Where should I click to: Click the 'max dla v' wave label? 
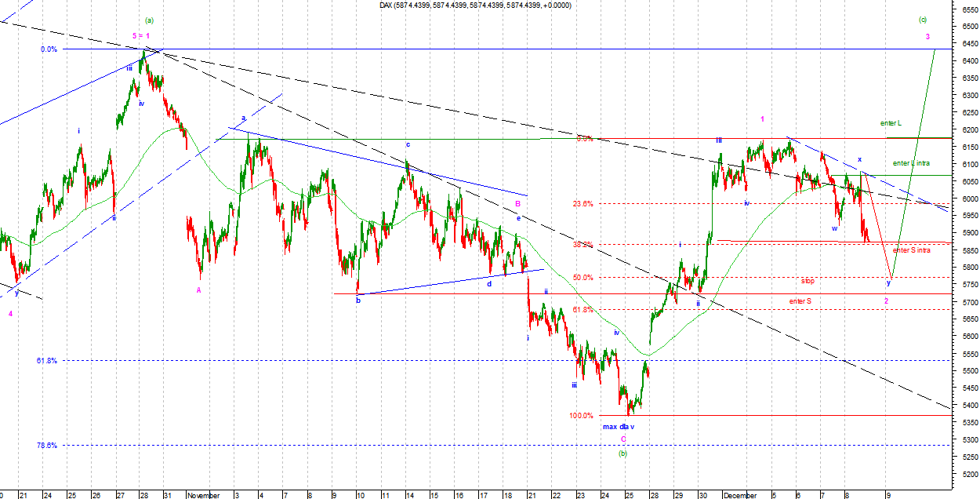[x=619, y=428]
